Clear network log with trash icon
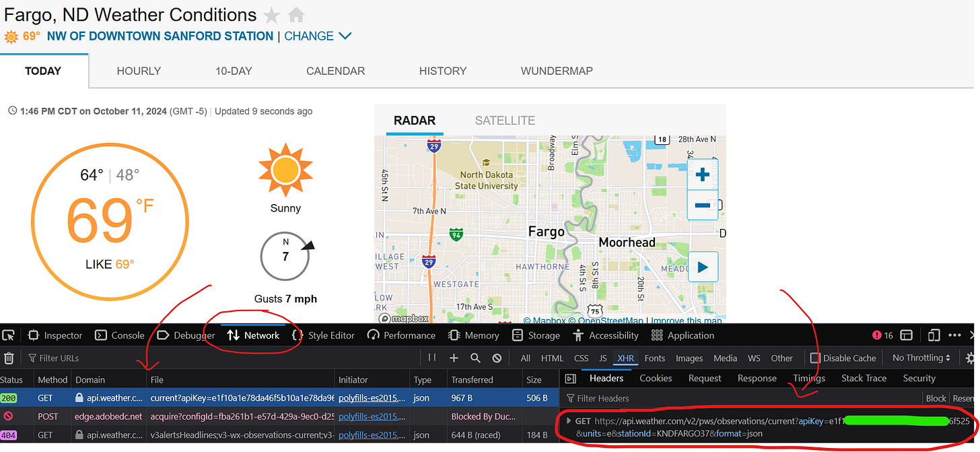Viewport: 980px width, 452px height. [9, 358]
